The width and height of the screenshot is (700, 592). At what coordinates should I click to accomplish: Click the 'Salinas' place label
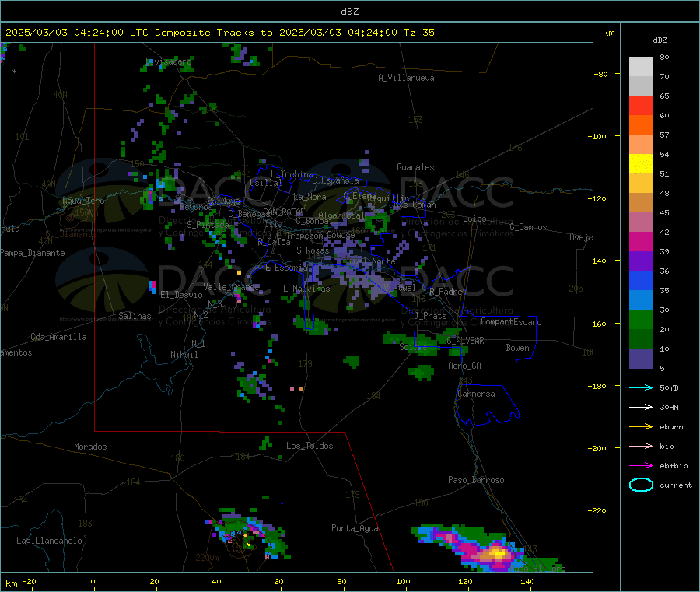135,316
